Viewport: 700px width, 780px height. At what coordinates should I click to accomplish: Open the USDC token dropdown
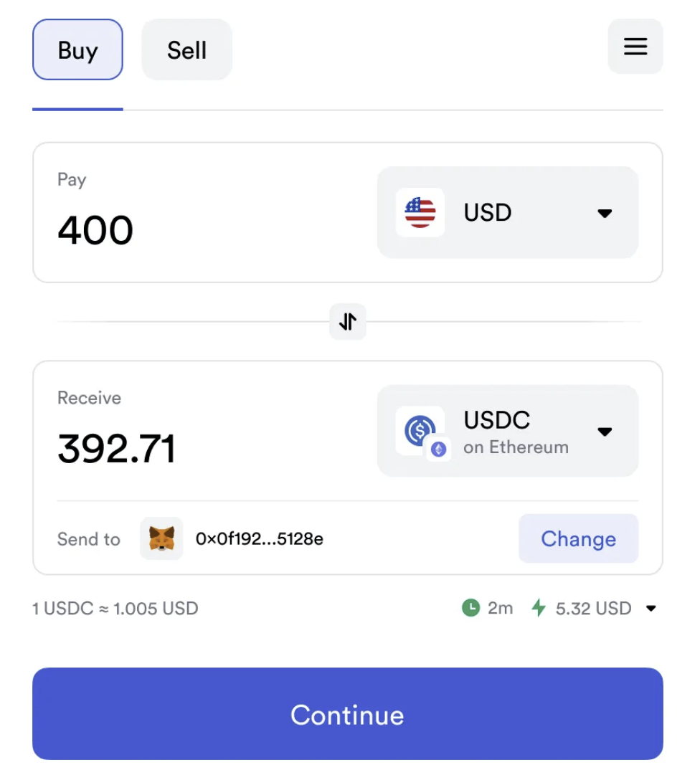point(605,432)
